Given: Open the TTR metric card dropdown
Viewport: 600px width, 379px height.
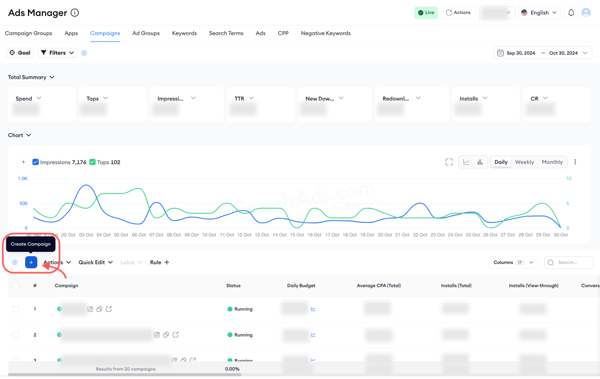Looking at the screenshot, I should 251,98.
